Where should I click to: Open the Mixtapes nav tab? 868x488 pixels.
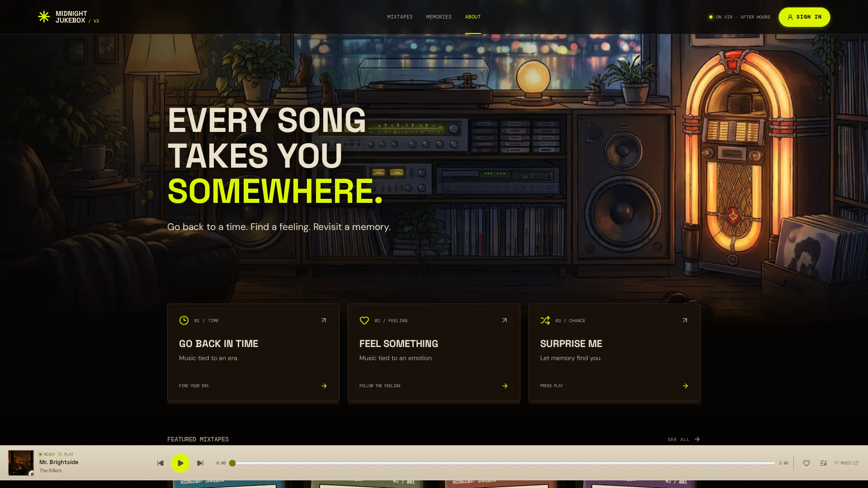pos(400,17)
